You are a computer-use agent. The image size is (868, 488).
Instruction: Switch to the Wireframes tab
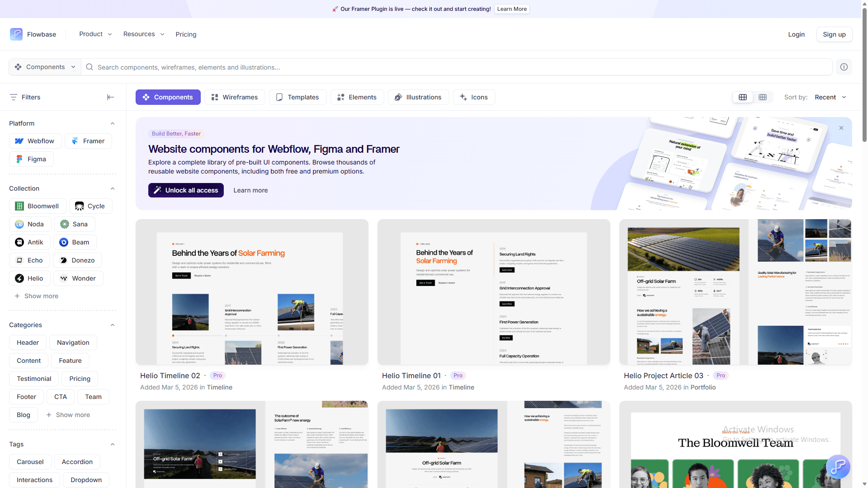click(x=235, y=97)
